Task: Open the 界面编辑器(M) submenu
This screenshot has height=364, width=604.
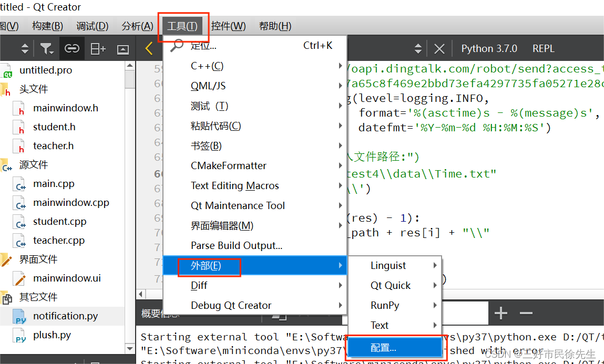Action: (255, 225)
